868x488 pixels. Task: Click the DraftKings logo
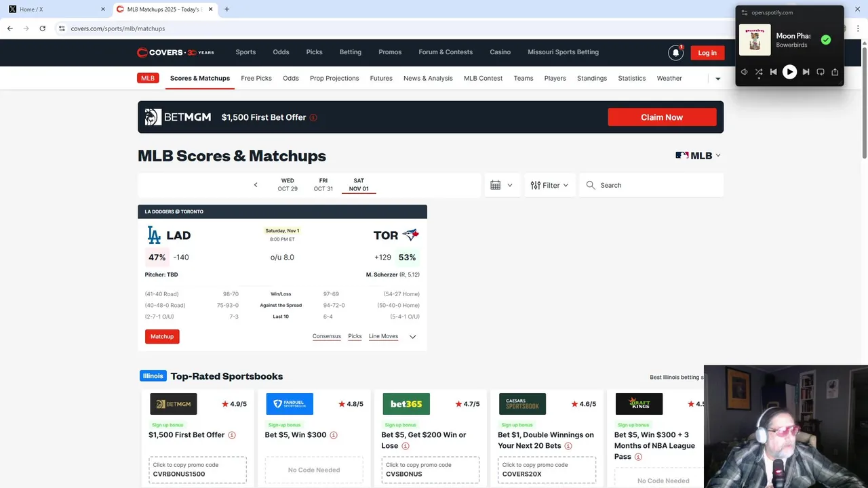(639, 404)
